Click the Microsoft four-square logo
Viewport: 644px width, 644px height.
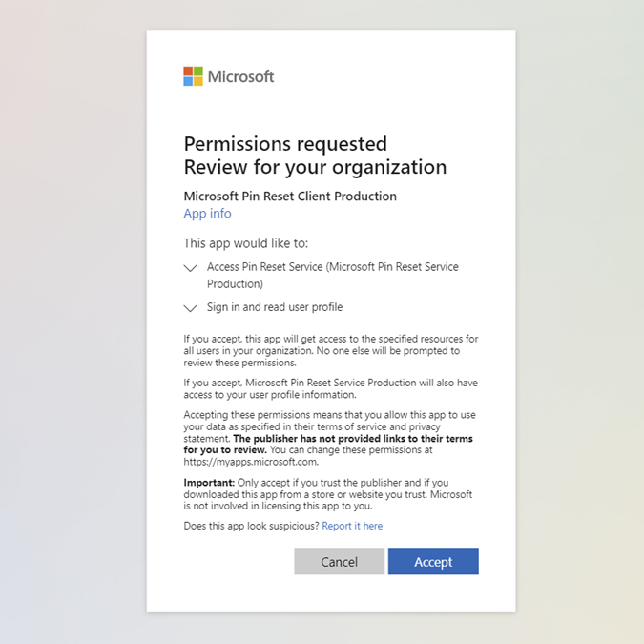pos(193,76)
